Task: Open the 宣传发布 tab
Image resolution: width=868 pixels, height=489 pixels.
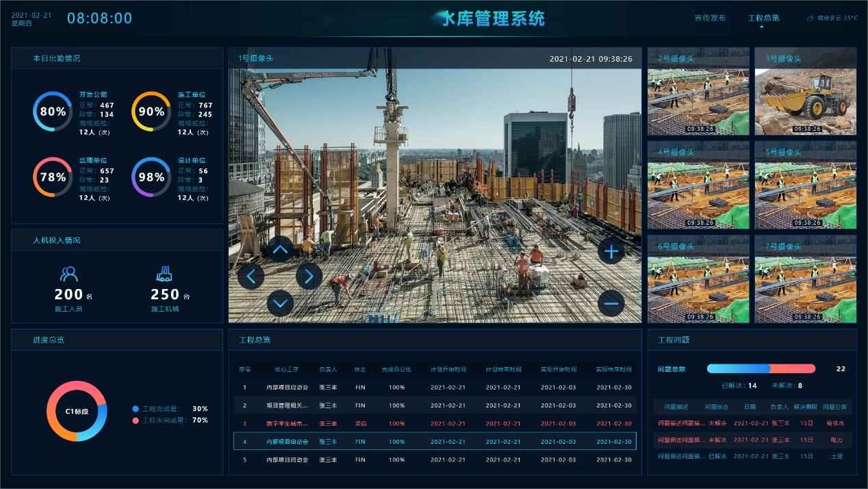Action: [x=710, y=18]
